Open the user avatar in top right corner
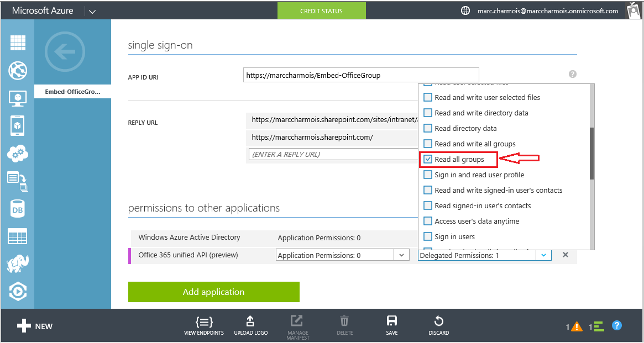Screen dimensions: 644x343 point(633,10)
